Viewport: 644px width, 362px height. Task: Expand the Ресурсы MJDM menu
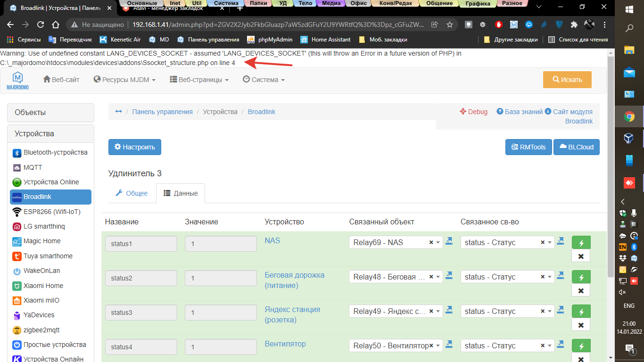coord(124,80)
